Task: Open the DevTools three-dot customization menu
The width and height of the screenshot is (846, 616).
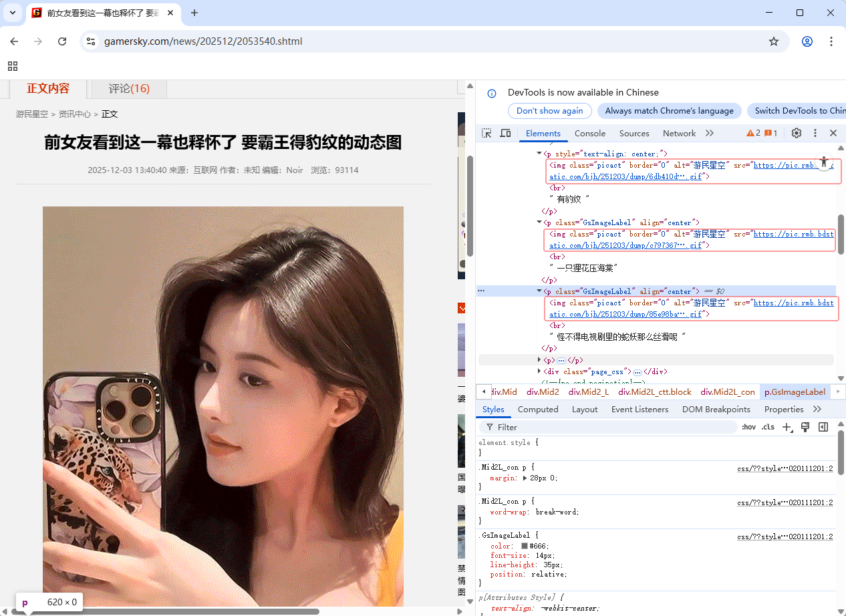Action: coord(815,133)
